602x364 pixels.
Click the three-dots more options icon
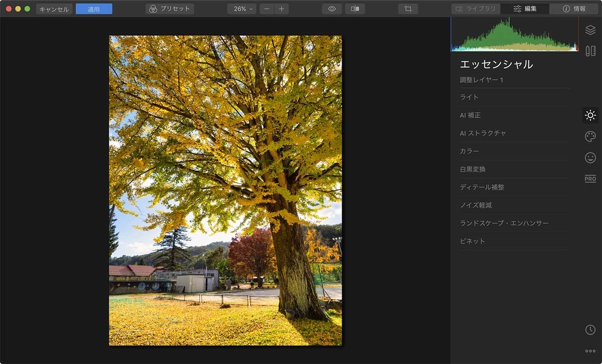590,351
